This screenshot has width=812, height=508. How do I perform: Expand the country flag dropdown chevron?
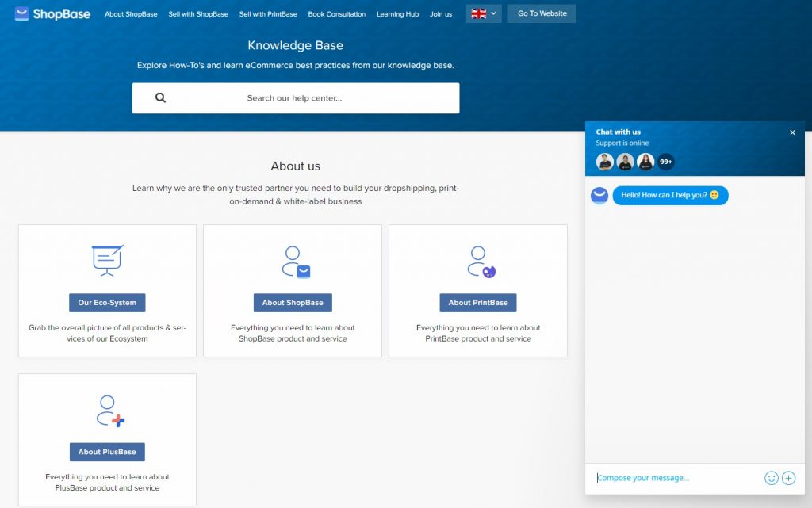pos(494,13)
